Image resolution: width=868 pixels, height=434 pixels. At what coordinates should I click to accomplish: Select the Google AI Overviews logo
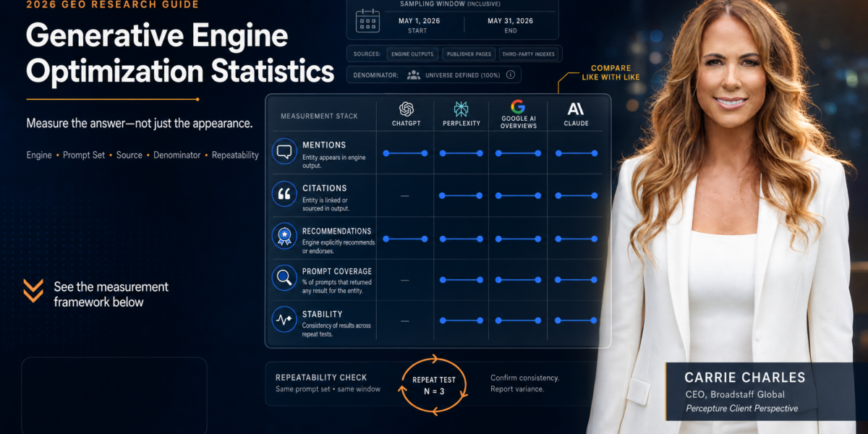coord(518,108)
